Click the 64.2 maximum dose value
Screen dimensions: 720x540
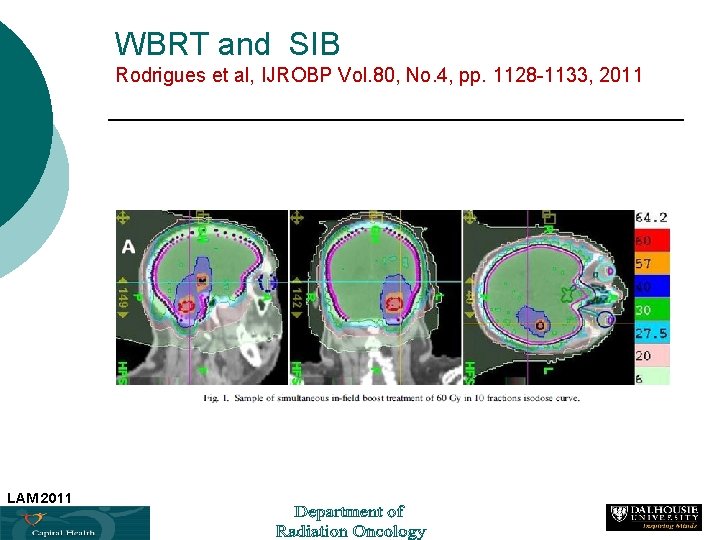[x=651, y=218]
